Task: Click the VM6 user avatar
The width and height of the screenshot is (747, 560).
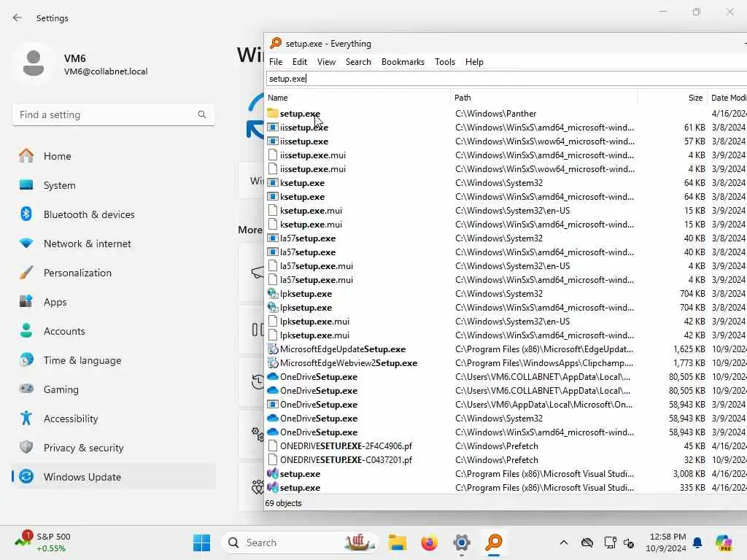Action: pos(34,63)
